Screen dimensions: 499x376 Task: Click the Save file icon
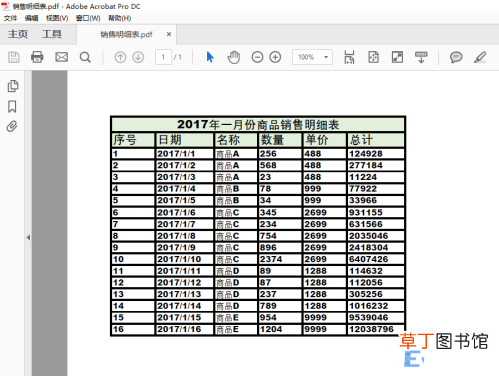(x=14, y=57)
